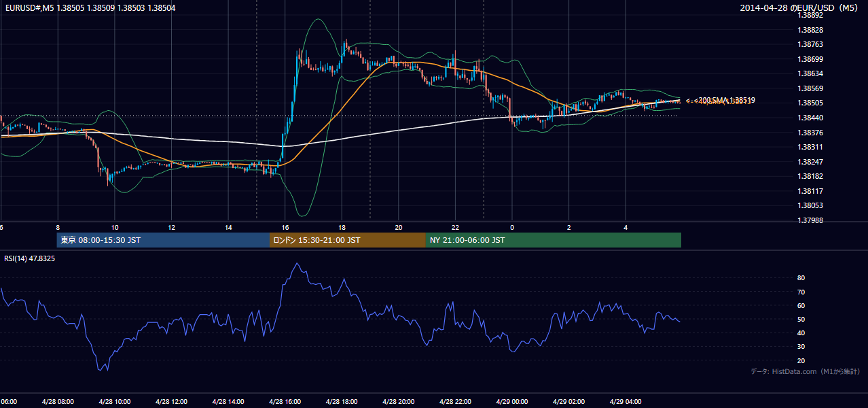Click price axis label 1.38828

811,30
